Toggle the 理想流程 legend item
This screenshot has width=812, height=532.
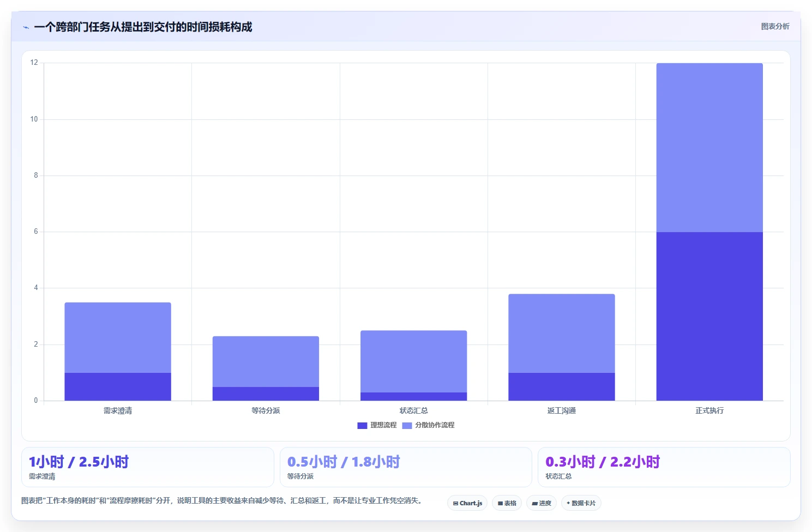(x=377, y=425)
